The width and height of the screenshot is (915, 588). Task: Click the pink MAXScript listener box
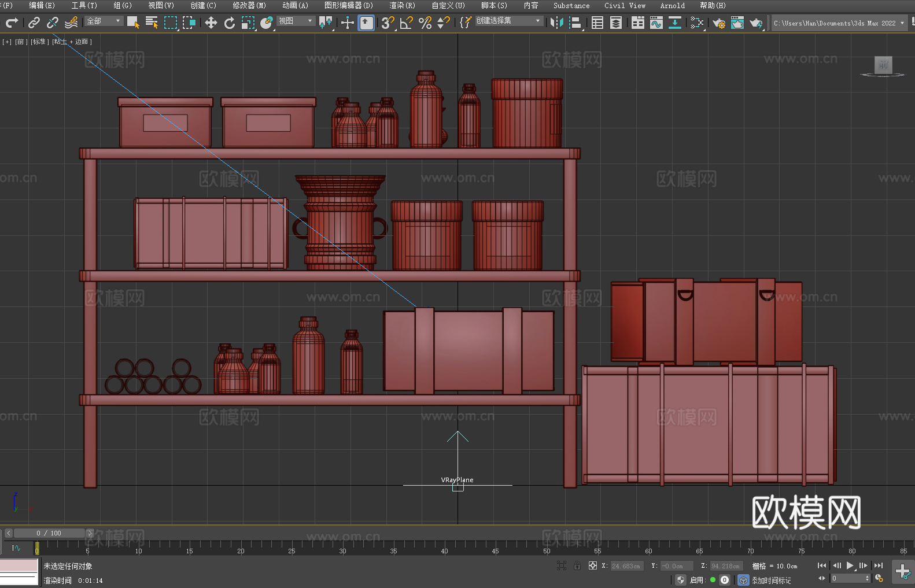click(19, 565)
